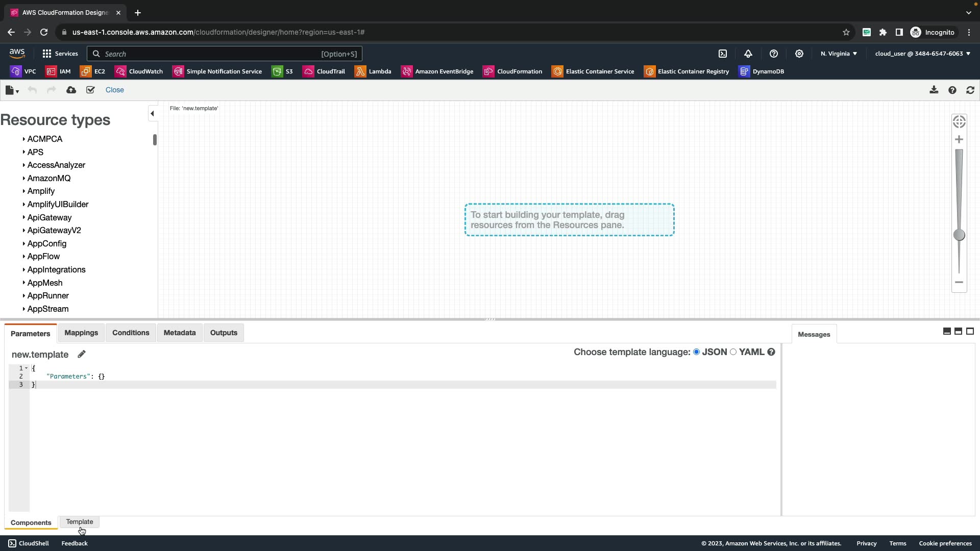Click the Refresh diagram icon
Viewport: 980px width, 551px height.
point(970,90)
